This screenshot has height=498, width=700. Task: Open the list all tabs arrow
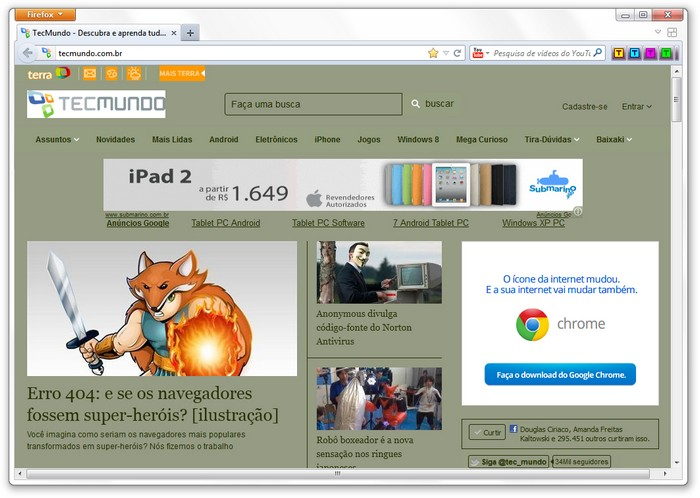point(658,32)
